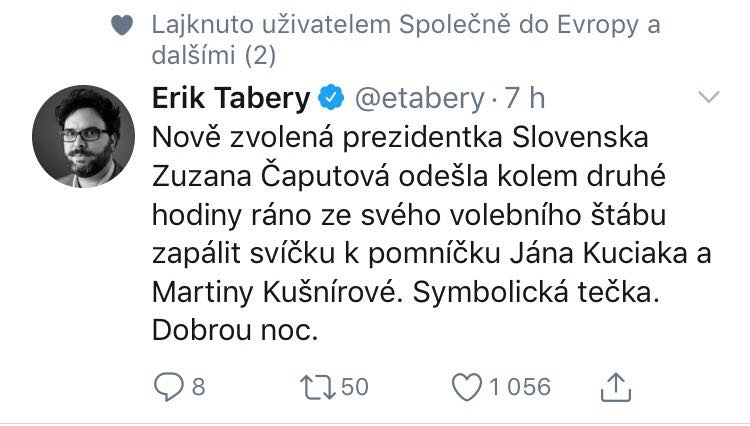Show the dalšími (2) likers
The image size is (750, 426).
tap(214, 55)
